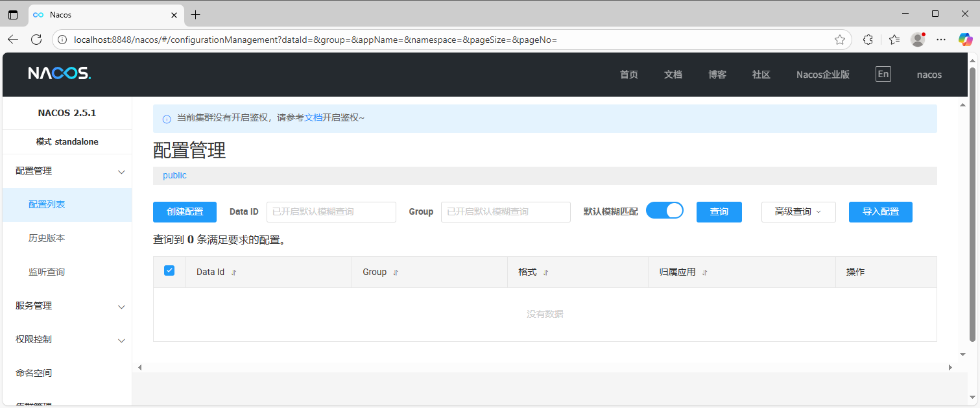Add page to favorites star icon
The width and height of the screenshot is (980, 408).
(x=839, y=40)
